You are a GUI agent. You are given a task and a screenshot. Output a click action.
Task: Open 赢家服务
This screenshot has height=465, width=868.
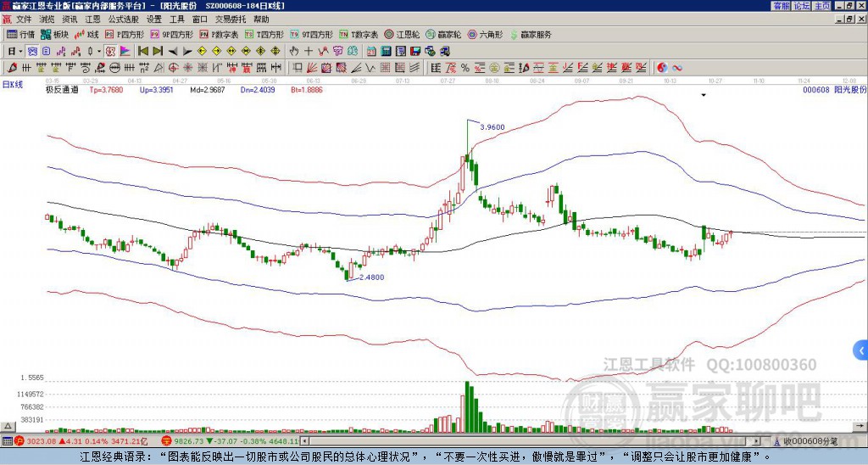tap(531, 35)
